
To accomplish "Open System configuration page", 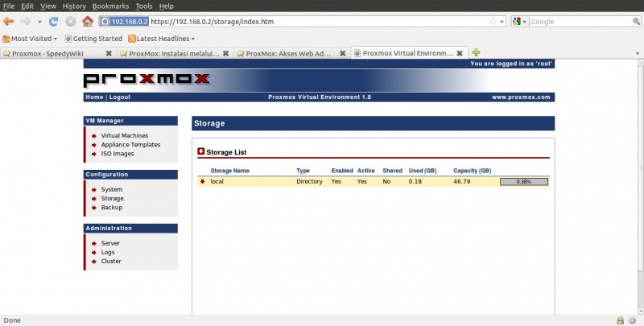I will [x=112, y=189].
